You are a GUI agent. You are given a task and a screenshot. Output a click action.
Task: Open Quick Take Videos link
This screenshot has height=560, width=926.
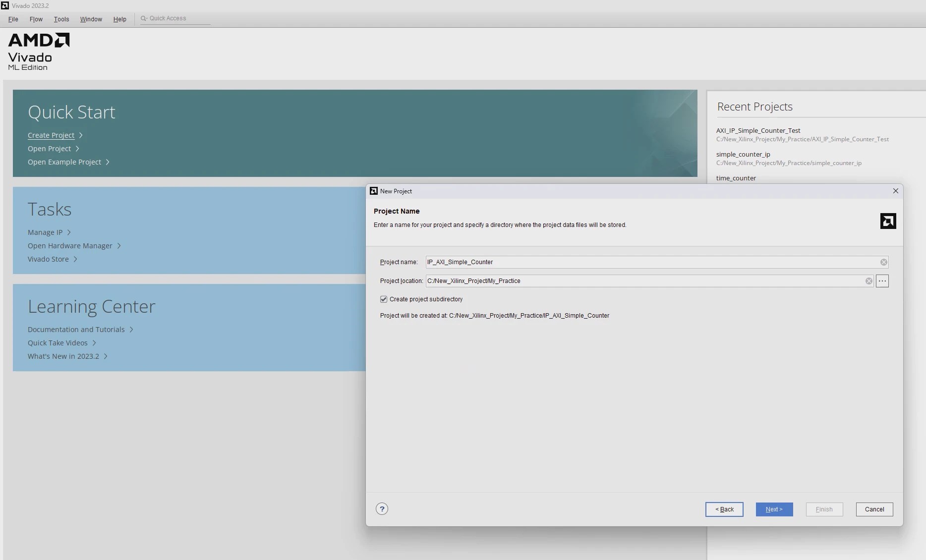pyautogui.click(x=58, y=343)
